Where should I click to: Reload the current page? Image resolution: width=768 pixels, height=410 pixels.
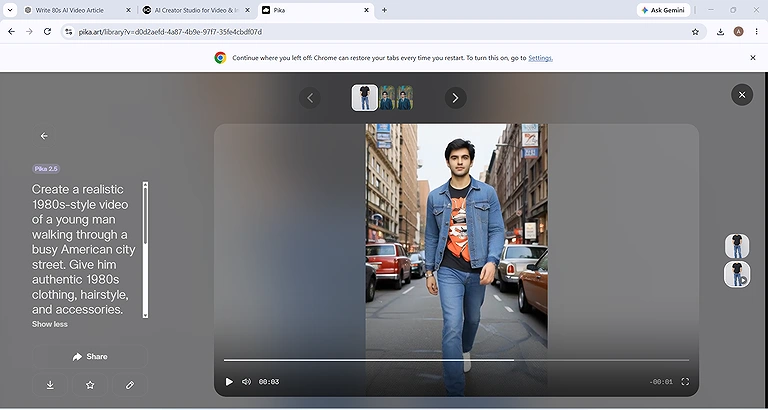[47, 32]
